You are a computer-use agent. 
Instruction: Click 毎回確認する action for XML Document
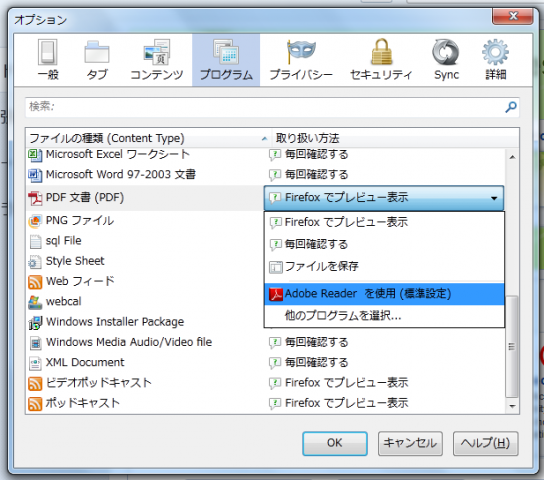309,362
